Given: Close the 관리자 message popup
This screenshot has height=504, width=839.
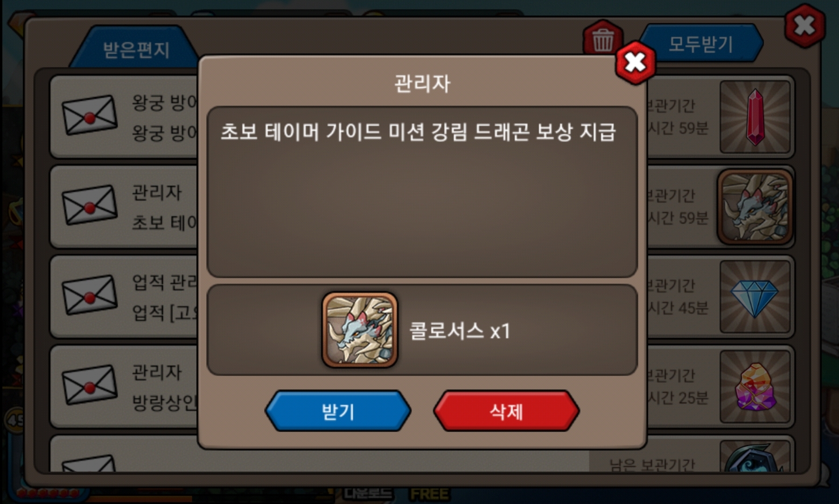Looking at the screenshot, I should click(x=635, y=63).
